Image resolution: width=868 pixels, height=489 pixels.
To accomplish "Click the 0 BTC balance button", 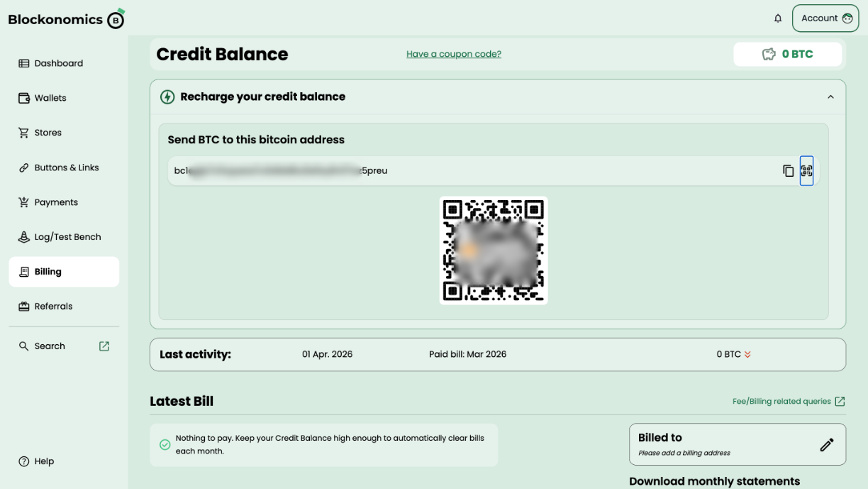I will tap(788, 54).
